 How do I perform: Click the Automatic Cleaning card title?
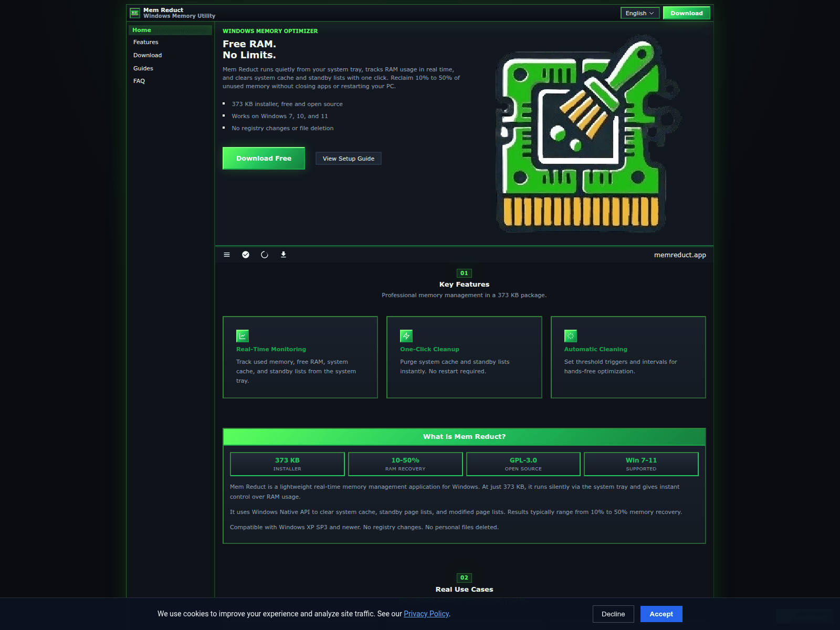[x=596, y=349]
